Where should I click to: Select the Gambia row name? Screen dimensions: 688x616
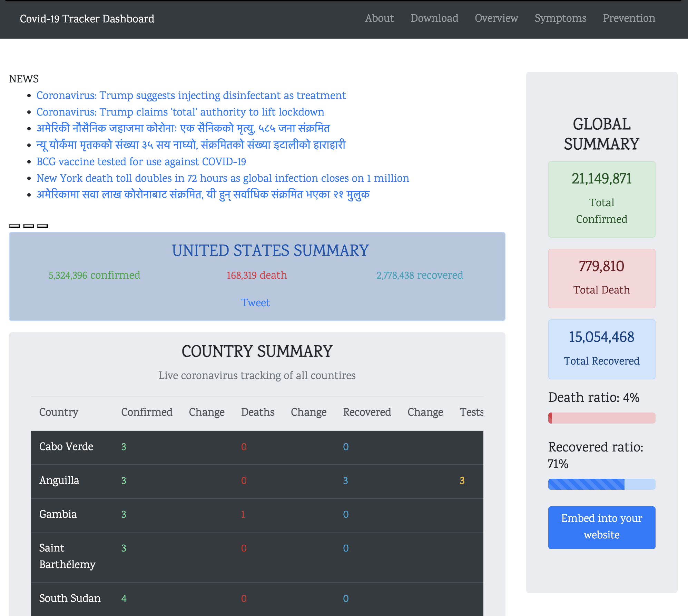(58, 514)
